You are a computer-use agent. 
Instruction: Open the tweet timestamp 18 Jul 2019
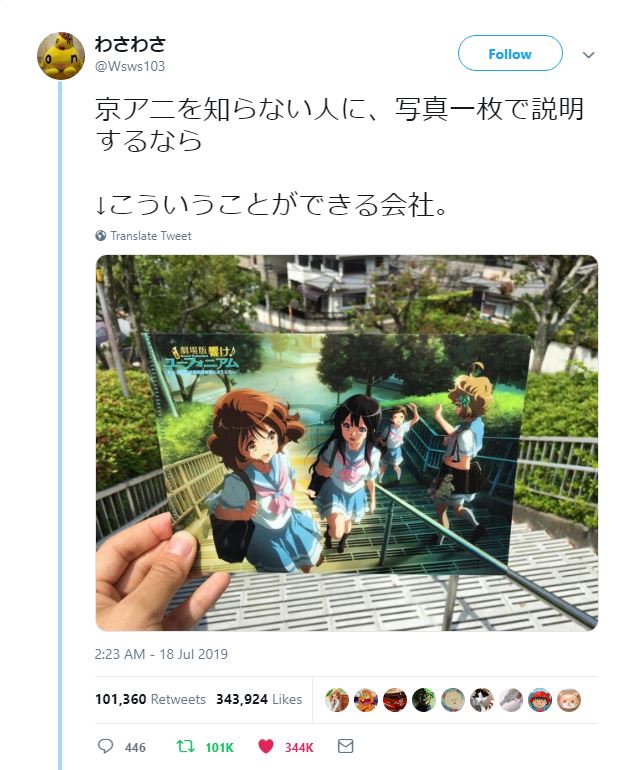(162, 654)
